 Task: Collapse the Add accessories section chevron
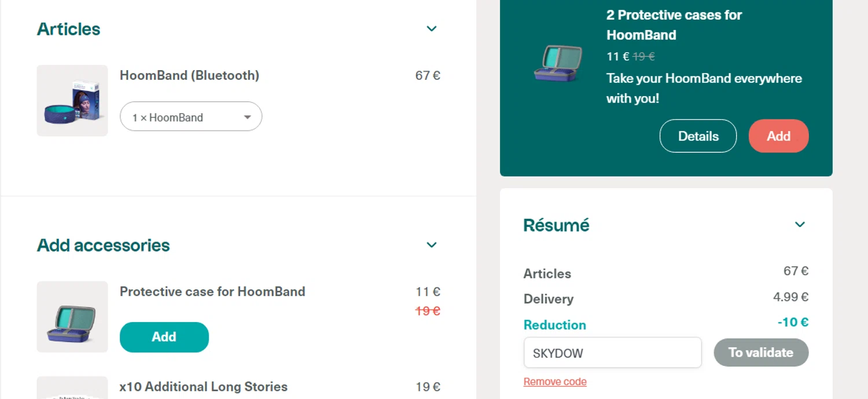click(432, 245)
